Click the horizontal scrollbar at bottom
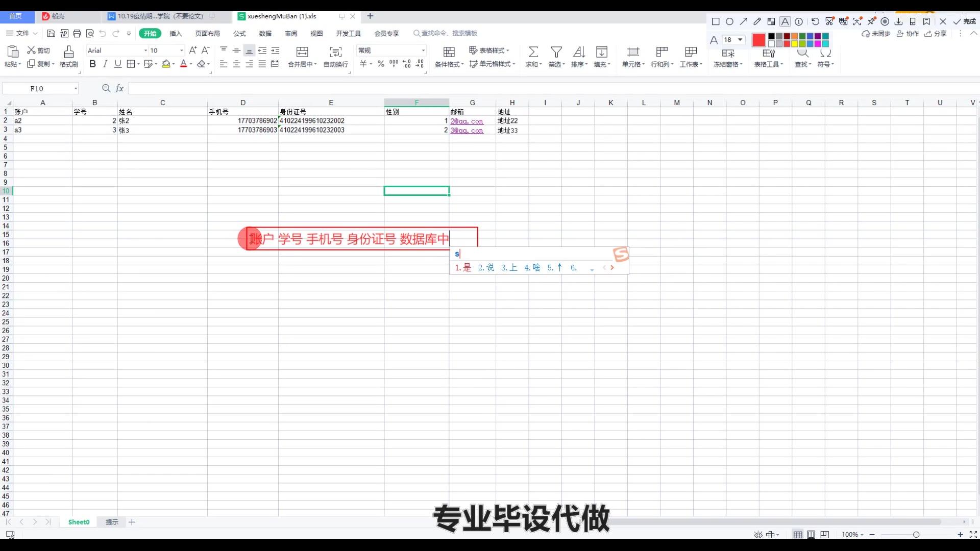Viewport: 980px width, 551px height. pyautogui.click(x=776, y=522)
